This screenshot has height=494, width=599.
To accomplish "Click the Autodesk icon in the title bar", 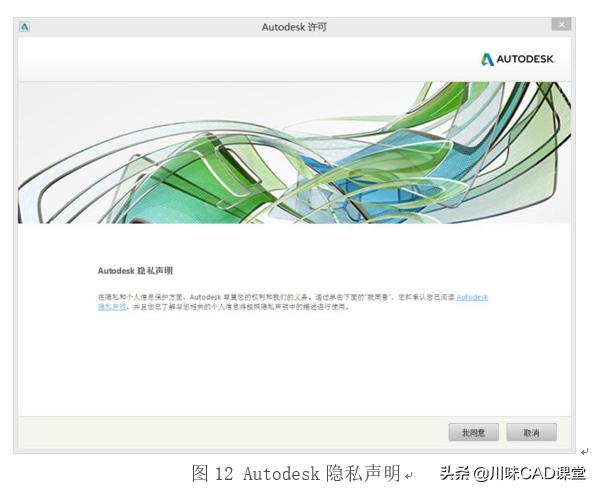I will coord(24,27).
